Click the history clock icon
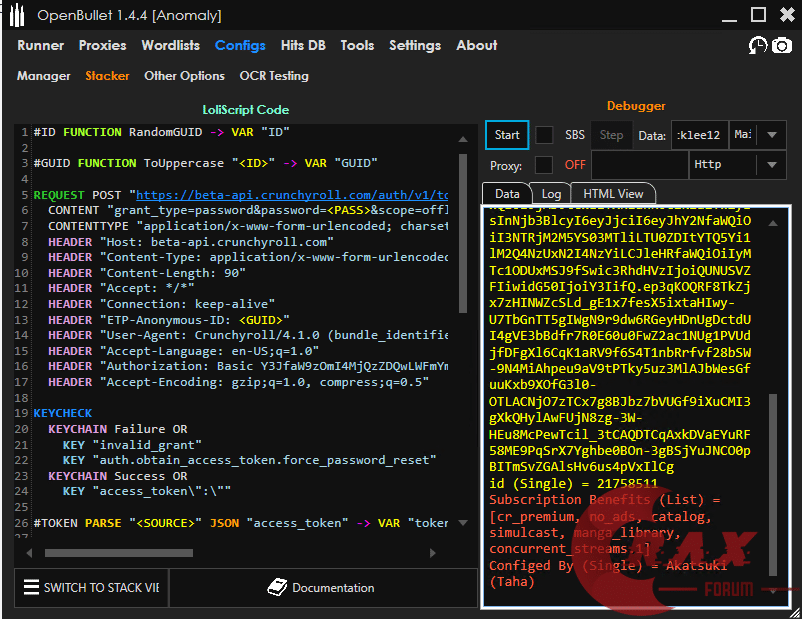802x619 pixels. tap(758, 46)
